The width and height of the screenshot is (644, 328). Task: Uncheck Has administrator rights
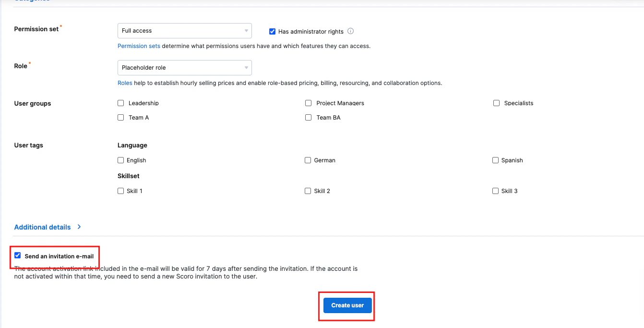(272, 31)
